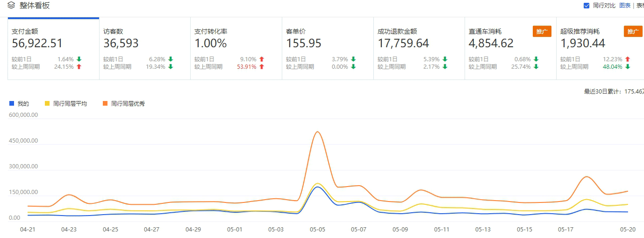Click the red up arrow beside 24.15%
644x238 pixels.
coord(79,67)
